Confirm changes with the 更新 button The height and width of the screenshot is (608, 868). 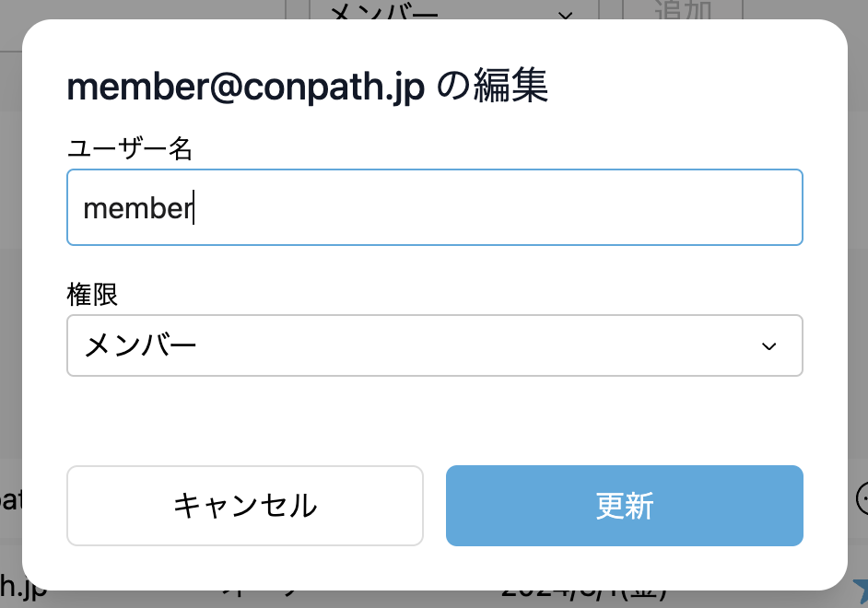[624, 506]
